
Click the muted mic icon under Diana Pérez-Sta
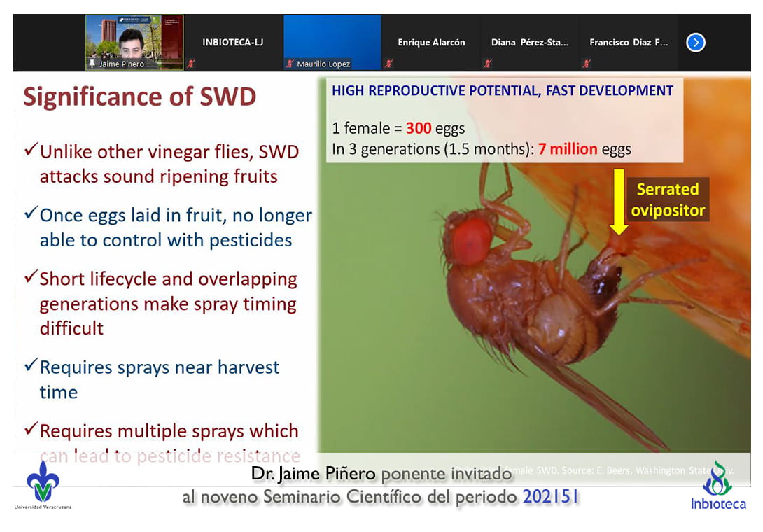488,64
